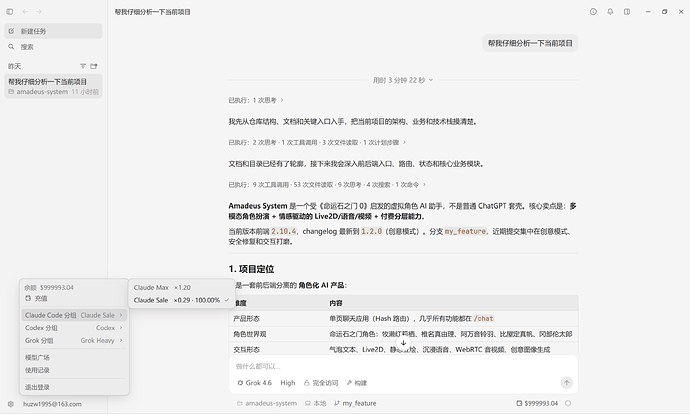Click the 充值 recharge option
Screen dimensions: 690x414
[36, 298]
